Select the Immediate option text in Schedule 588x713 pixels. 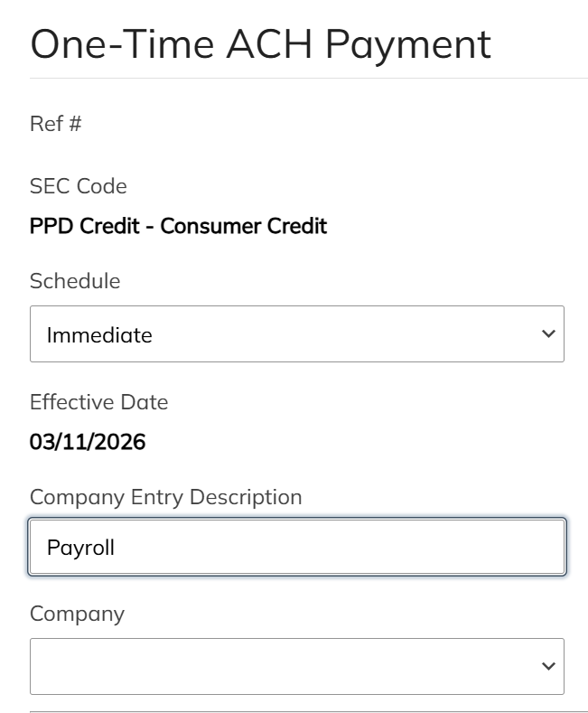99,335
